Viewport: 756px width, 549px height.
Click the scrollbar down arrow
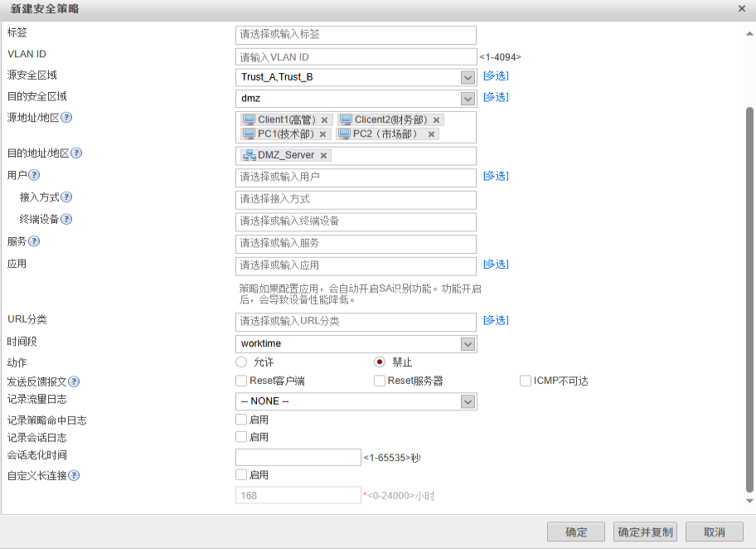tap(749, 501)
